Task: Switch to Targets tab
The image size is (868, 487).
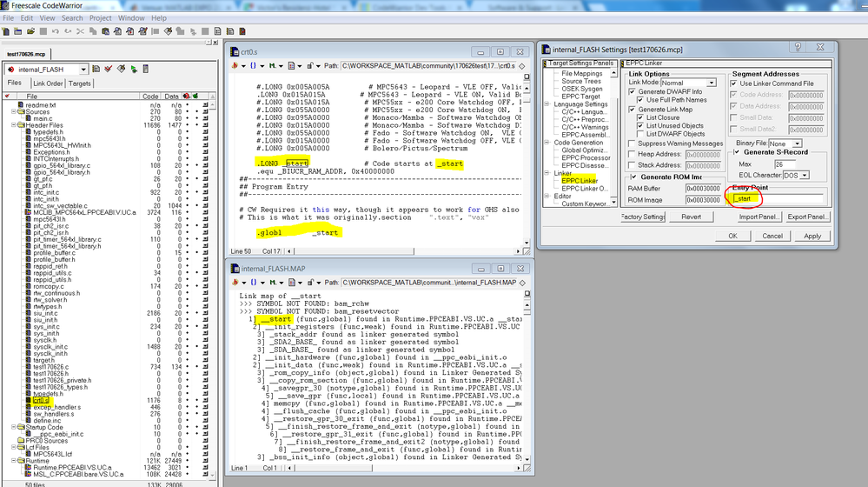Action: click(x=80, y=83)
